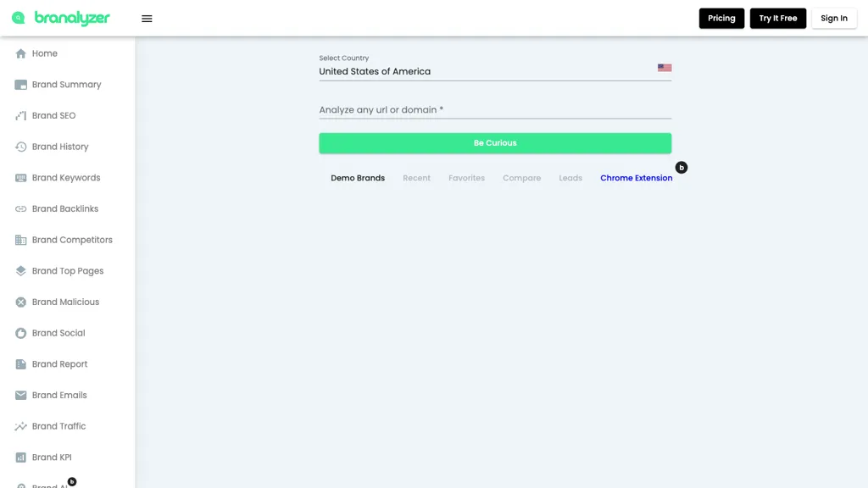The image size is (868, 488).
Task: Open the Compare tab
Action: pos(522,178)
